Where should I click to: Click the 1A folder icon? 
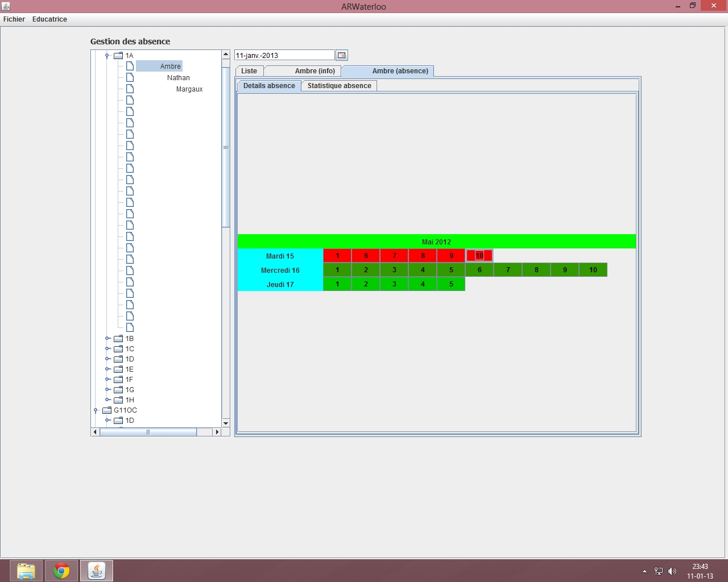[x=118, y=56]
